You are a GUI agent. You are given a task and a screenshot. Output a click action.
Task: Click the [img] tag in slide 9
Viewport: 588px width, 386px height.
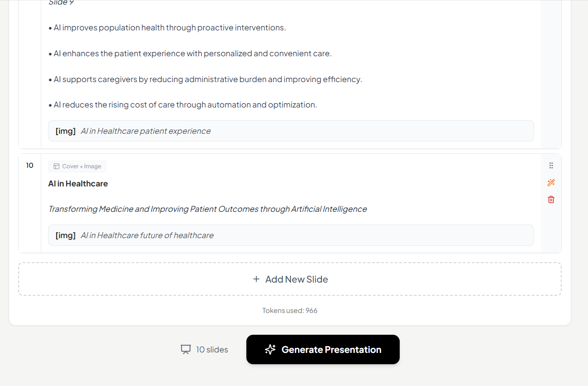tap(65, 131)
